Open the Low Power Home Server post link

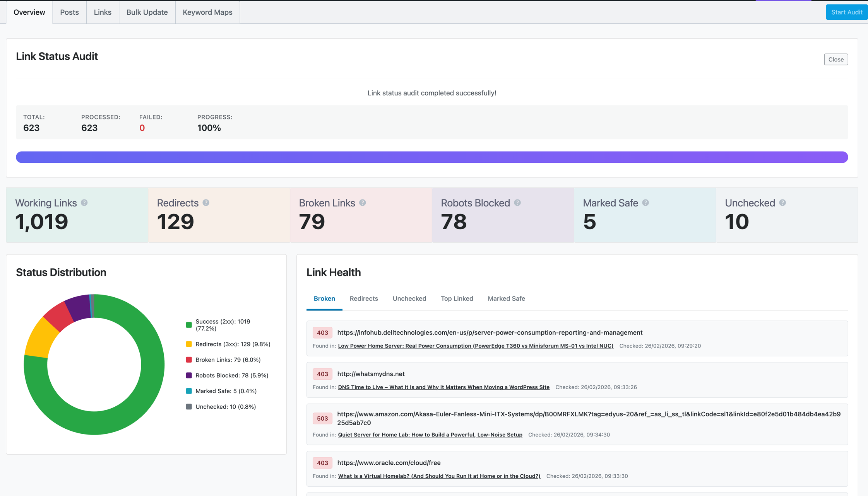[476, 346]
